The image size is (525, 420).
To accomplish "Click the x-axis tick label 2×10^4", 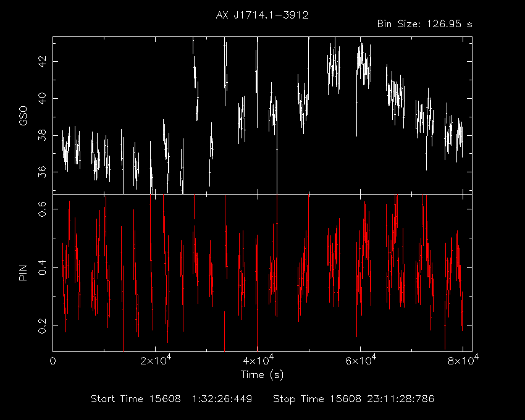I will click(x=156, y=360).
